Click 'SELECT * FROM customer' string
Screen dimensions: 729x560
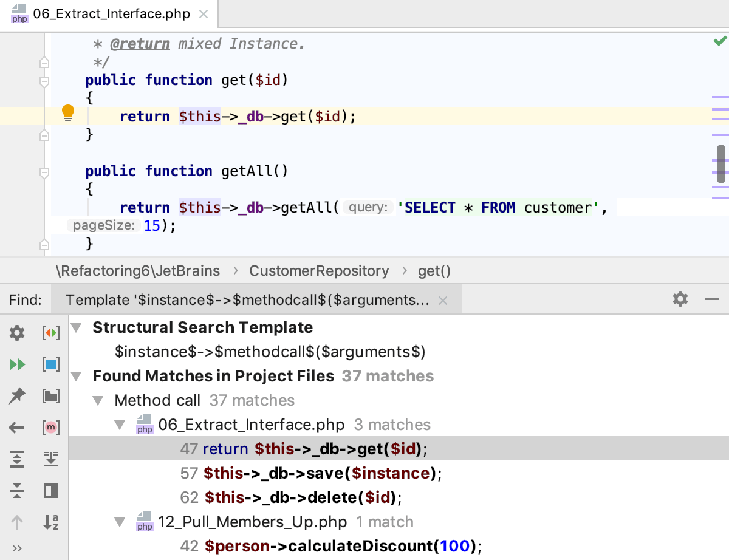click(x=498, y=208)
